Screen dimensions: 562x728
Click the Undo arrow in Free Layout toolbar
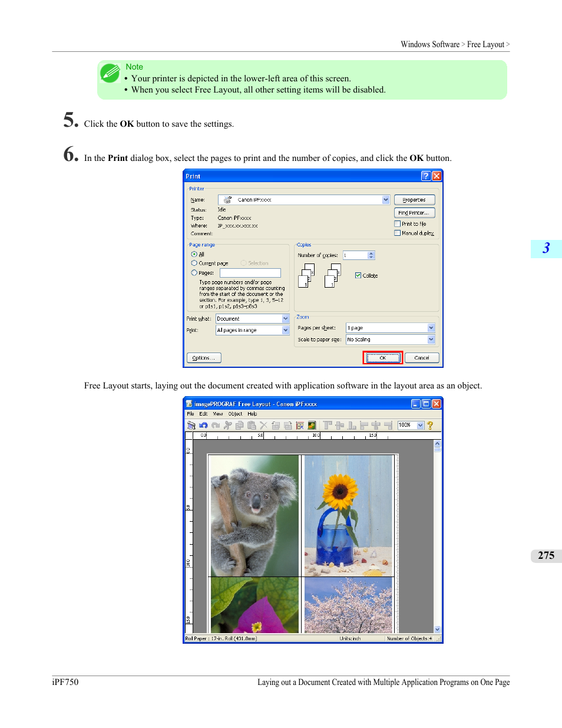coord(203,425)
